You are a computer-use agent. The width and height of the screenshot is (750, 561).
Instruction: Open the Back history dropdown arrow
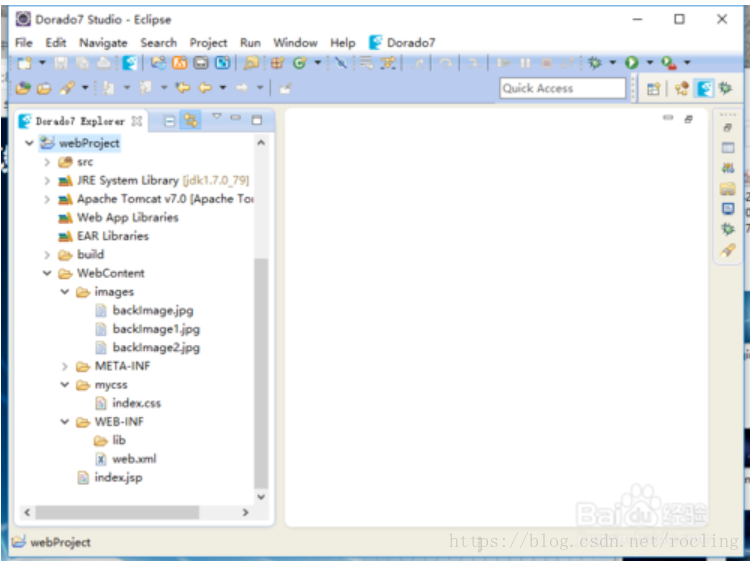[223, 88]
